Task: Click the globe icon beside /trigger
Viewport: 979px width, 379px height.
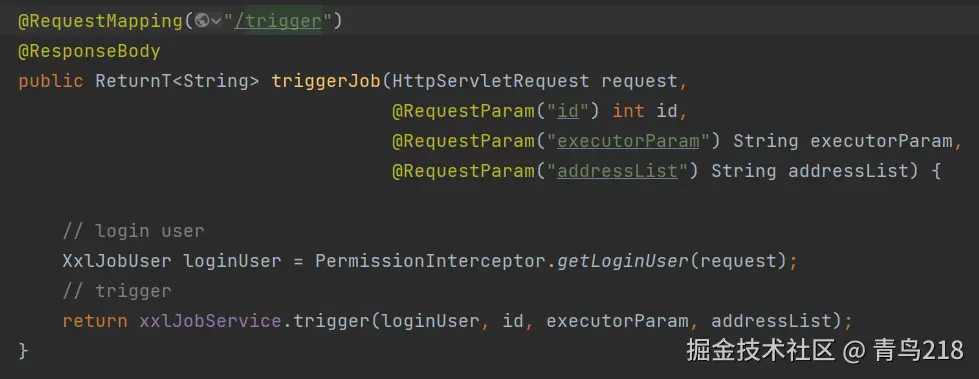Action: coord(202,21)
